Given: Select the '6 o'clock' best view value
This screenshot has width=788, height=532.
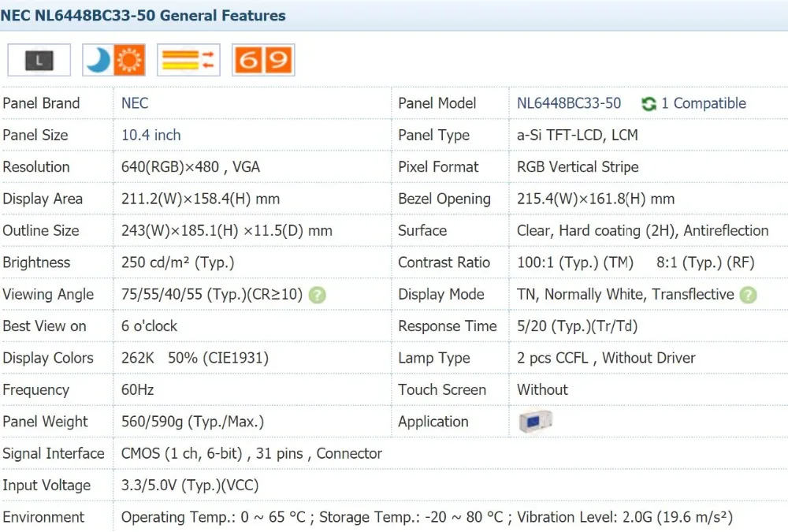Looking at the screenshot, I should (149, 326).
